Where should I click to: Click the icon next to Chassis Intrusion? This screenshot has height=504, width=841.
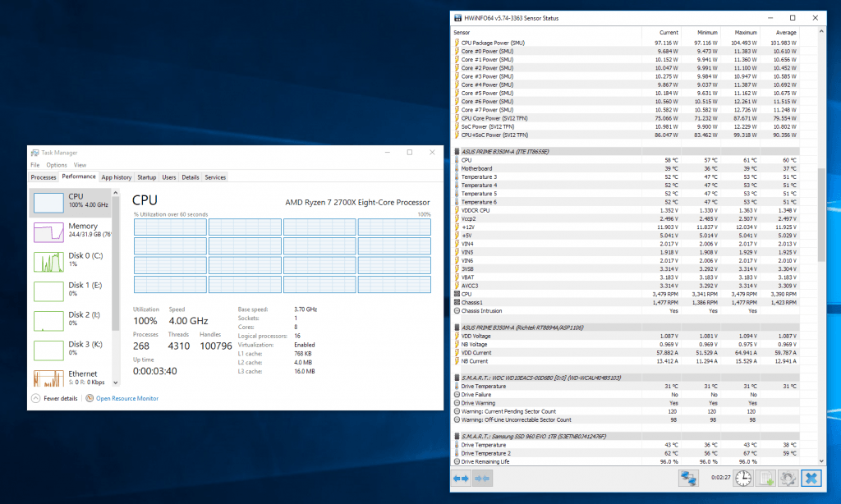[x=457, y=311]
